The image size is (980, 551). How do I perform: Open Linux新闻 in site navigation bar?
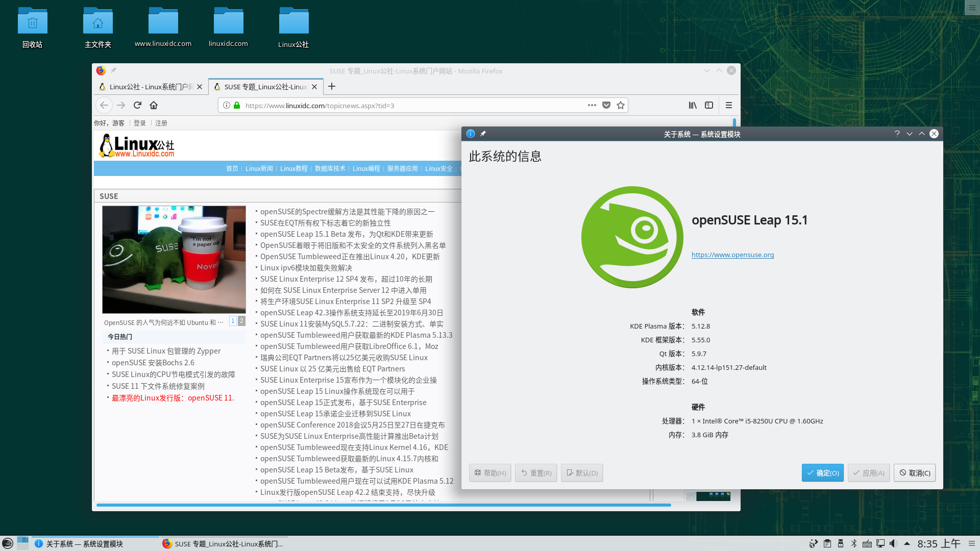259,168
